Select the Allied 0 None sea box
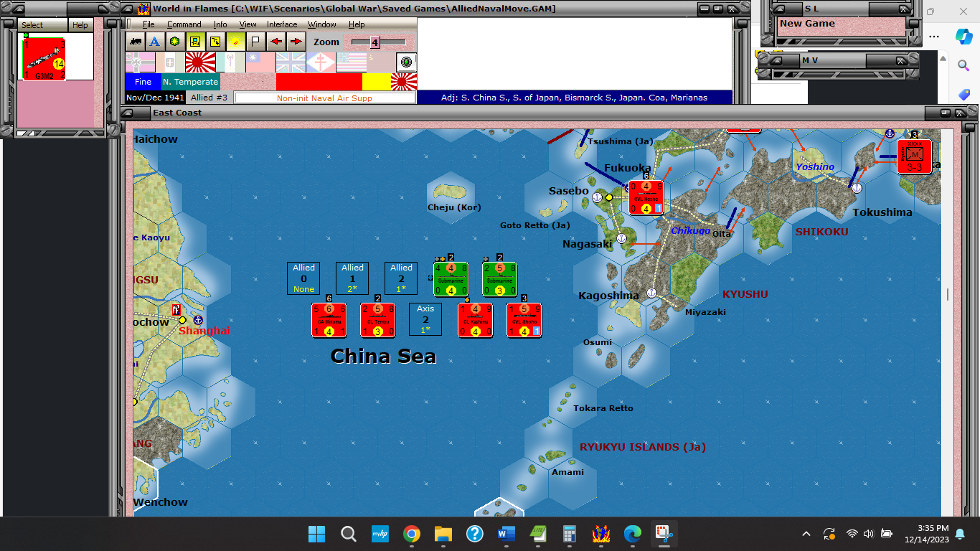The width and height of the screenshot is (980, 551). [303, 278]
